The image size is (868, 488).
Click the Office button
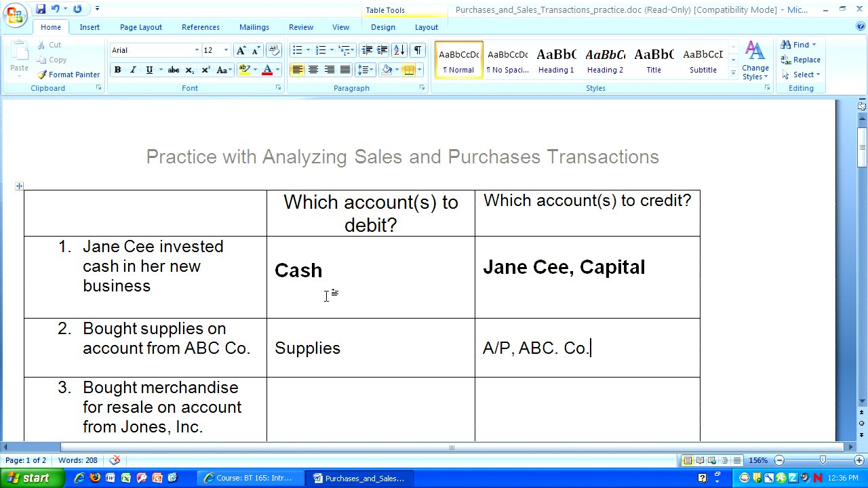14,14
